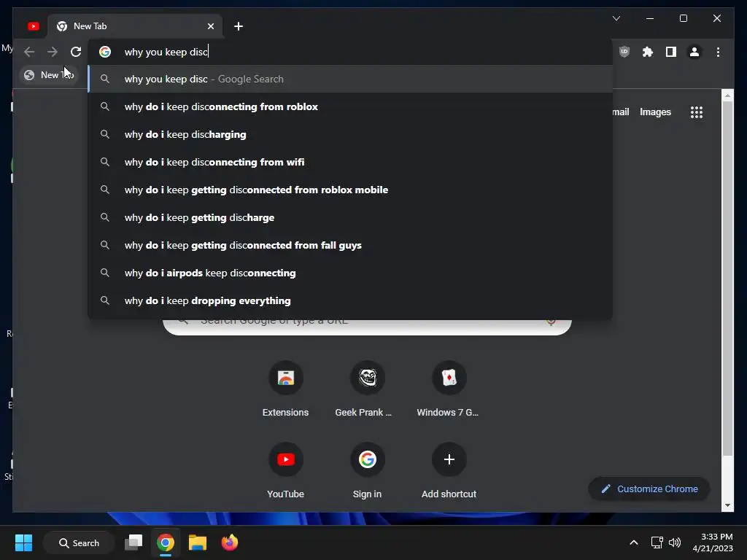Open the Chrome three-dot menu
Screen dimensions: 747x560
pyautogui.click(x=718, y=52)
